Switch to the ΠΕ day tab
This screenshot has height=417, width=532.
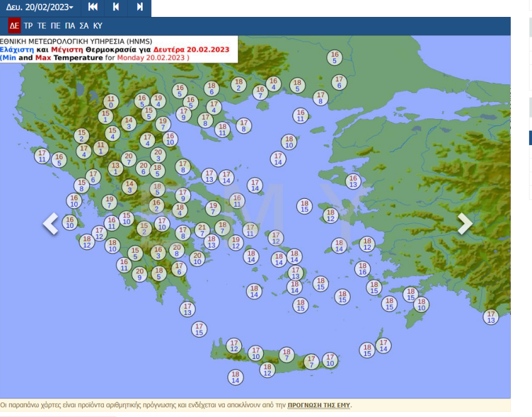click(56, 25)
